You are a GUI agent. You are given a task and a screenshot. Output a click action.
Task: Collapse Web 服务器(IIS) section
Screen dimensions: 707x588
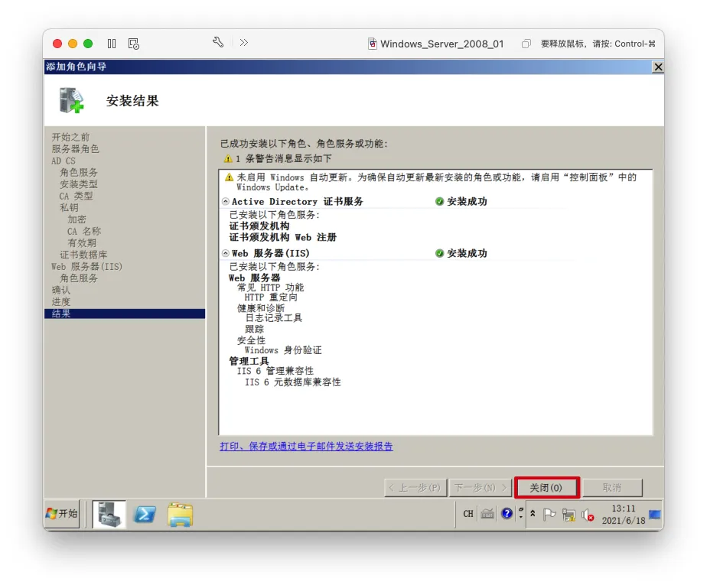(226, 253)
